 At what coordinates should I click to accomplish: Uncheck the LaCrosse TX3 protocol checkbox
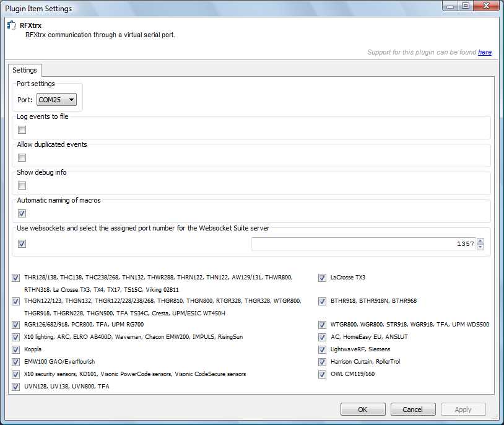322,278
